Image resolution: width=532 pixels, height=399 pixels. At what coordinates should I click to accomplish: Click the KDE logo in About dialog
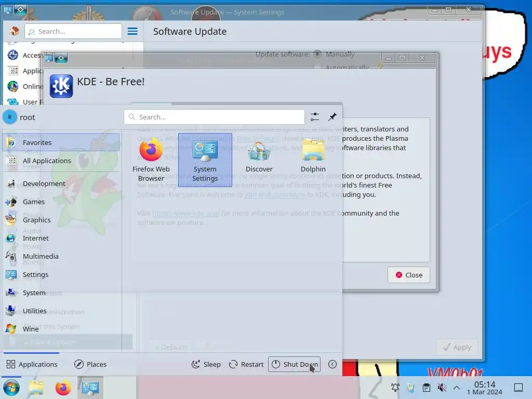pos(61,86)
